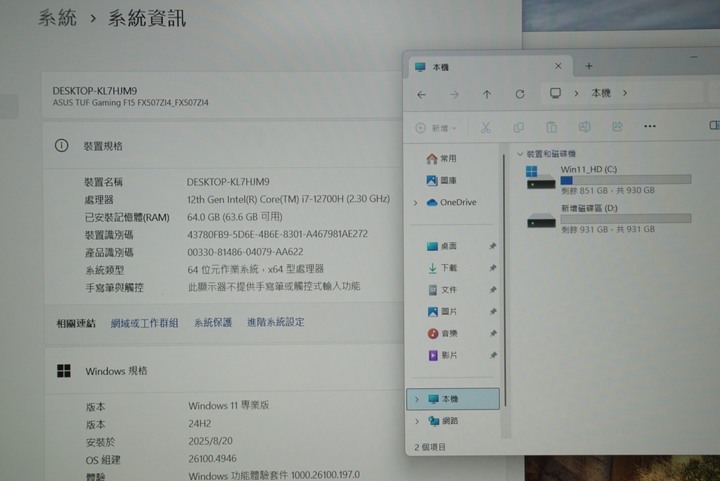Click the ASUS TUF Gaming F15 model text
This screenshot has width=720, height=481.
[130, 103]
